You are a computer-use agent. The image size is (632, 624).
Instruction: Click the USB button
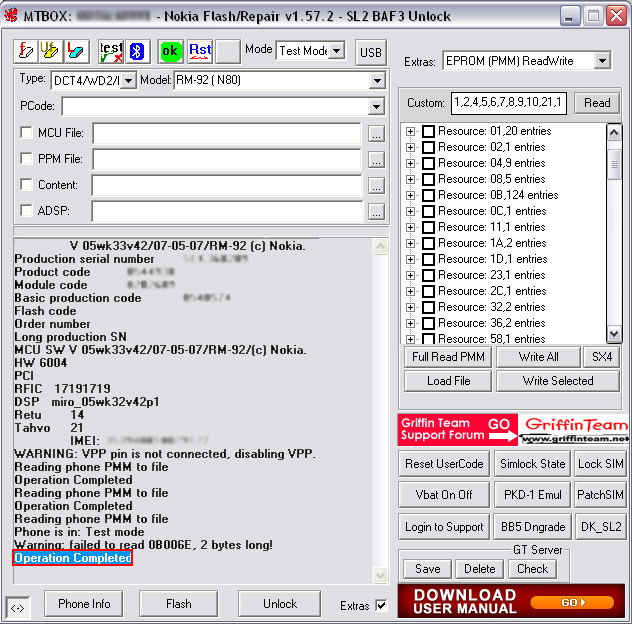[x=371, y=52]
